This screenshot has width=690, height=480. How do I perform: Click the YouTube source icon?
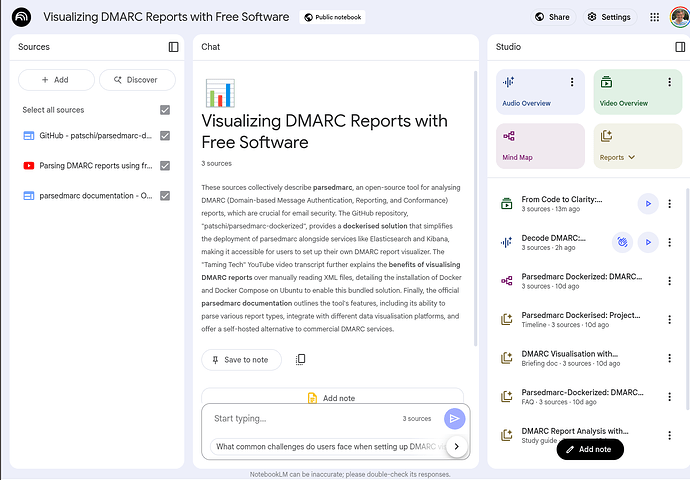pos(29,165)
